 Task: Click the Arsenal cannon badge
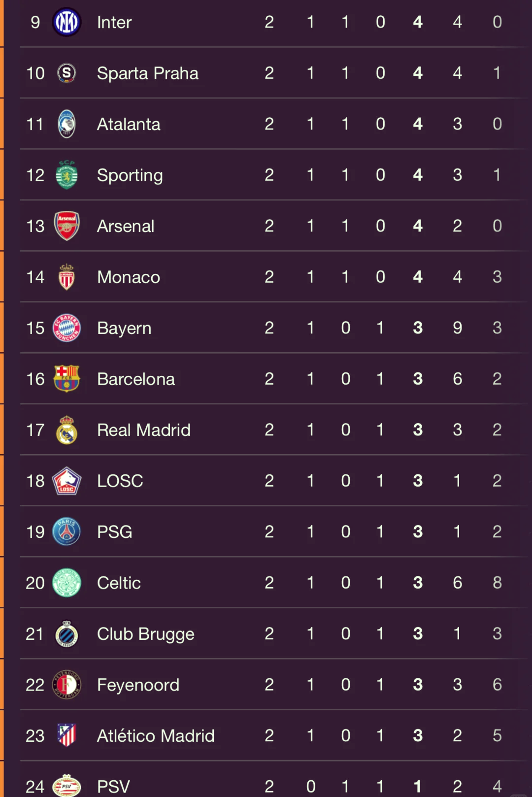click(x=66, y=226)
